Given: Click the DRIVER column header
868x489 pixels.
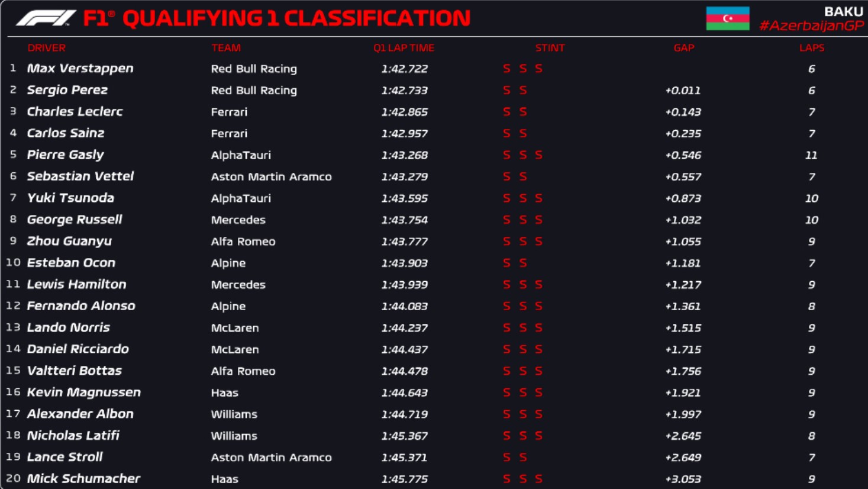Looking at the screenshot, I should [x=46, y=48].
